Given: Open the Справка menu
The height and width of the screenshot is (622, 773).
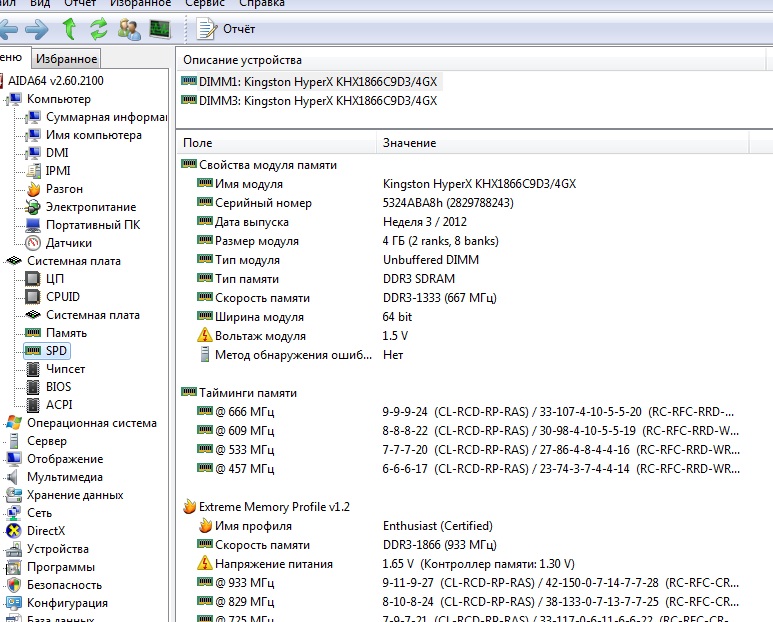Looking at the screenshot, I should pyautogui.click(x=262, y=3).
